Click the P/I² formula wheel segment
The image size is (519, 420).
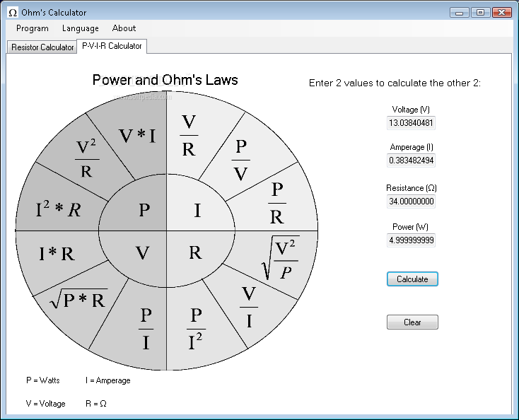click(x=196, y=329)
